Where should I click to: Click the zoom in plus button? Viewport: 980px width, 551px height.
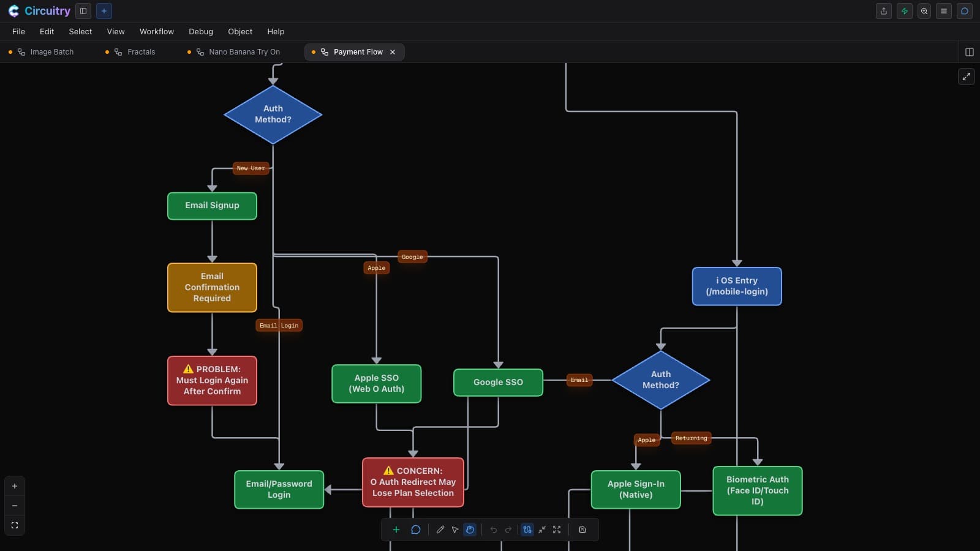tap(15, 486)
